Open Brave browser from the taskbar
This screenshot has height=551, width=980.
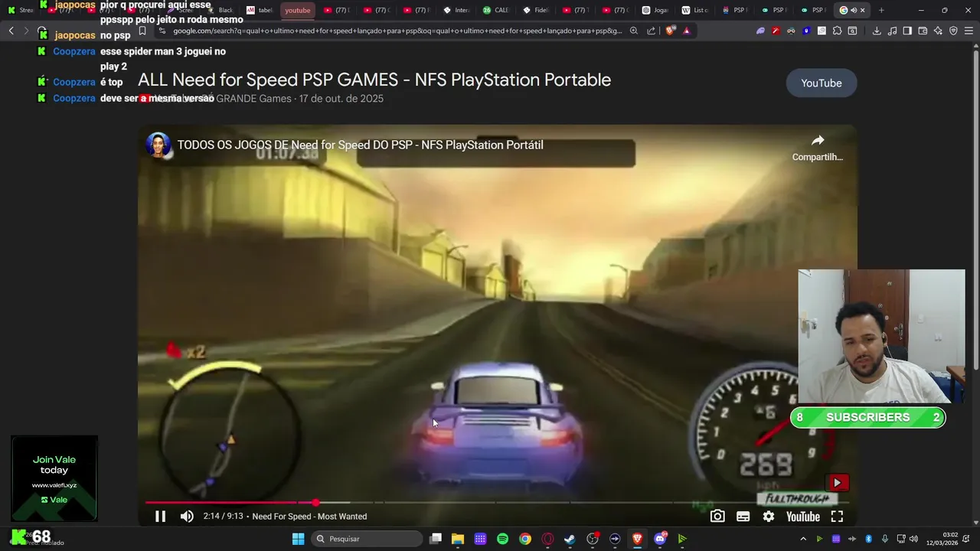pos(637,539)
